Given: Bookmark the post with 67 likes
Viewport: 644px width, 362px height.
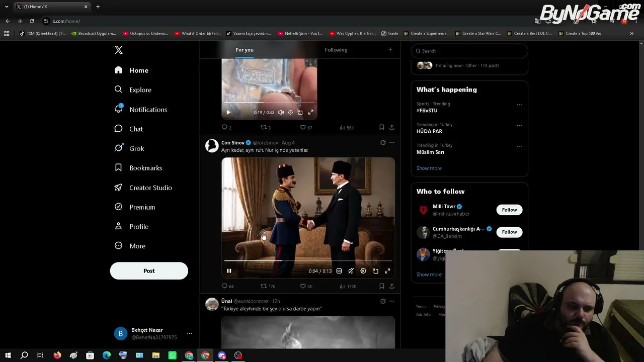Looking at the screenshot, I should click(382, 128).
